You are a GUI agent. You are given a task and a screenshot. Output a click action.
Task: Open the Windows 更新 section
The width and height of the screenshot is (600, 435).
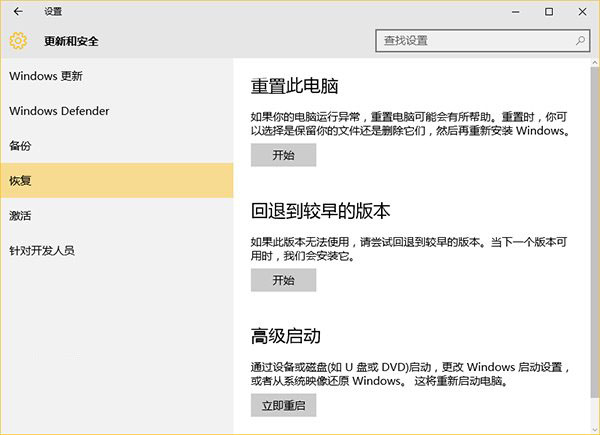pyautogui.click(x=46, y=76)
